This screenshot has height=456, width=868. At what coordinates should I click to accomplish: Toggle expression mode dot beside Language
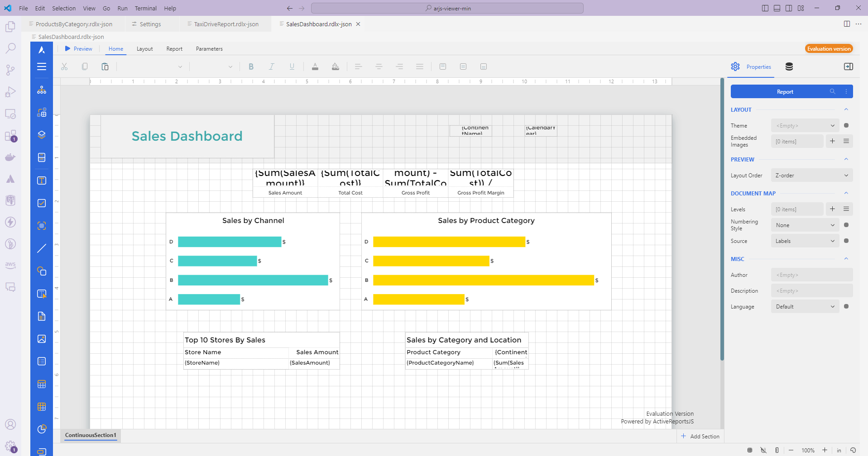[846, 306]
